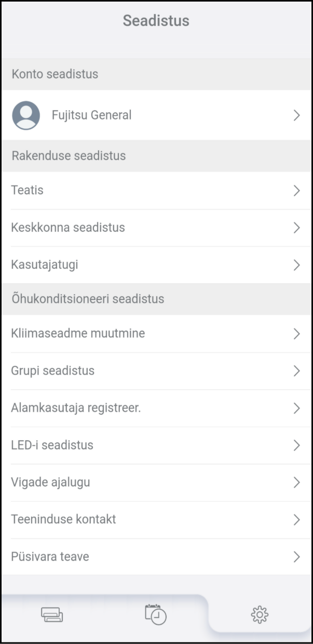313x644 pixels.
Task: Tap the Grupi seadistus arrow icon
Action: coord(296,371)
